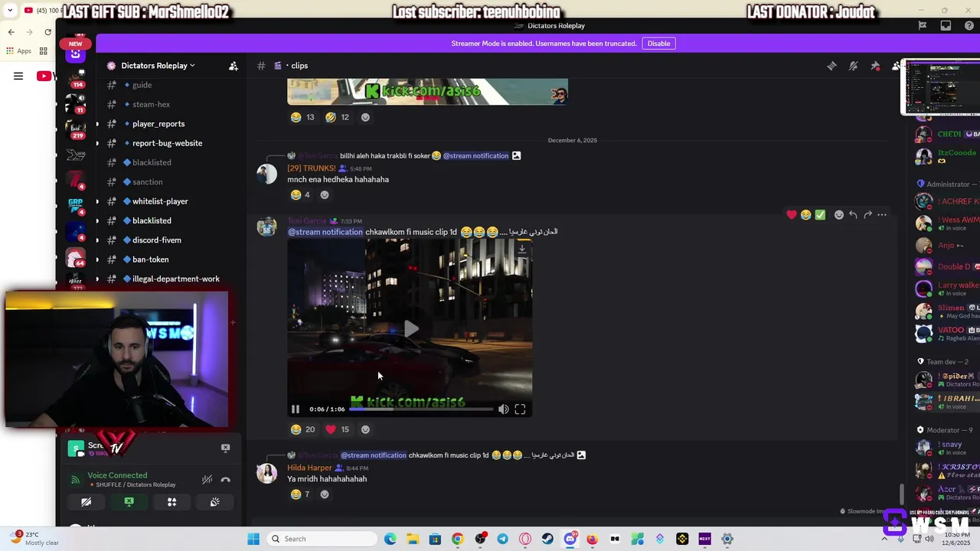Open the Dictators Roleplay server dropdown

[157, 66]
